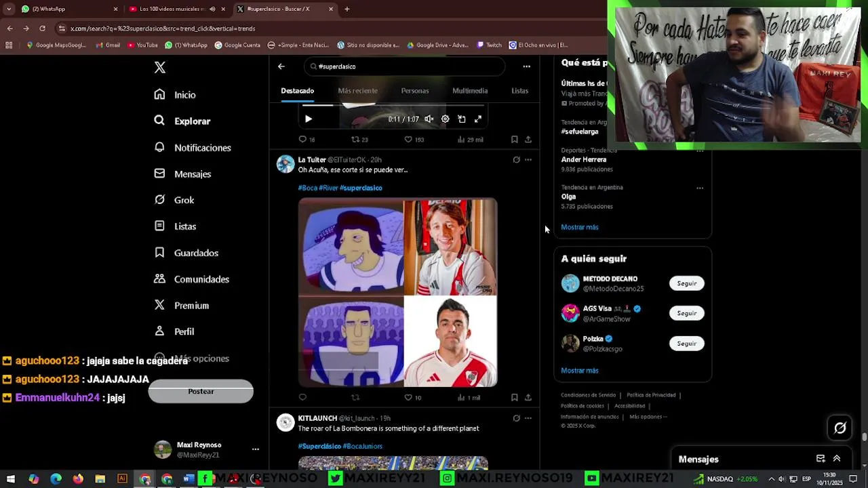Image resolution: width=868 pixels, height=488 pixels.
Task: Seek along the video progress bar
Action: coord(393,106)
